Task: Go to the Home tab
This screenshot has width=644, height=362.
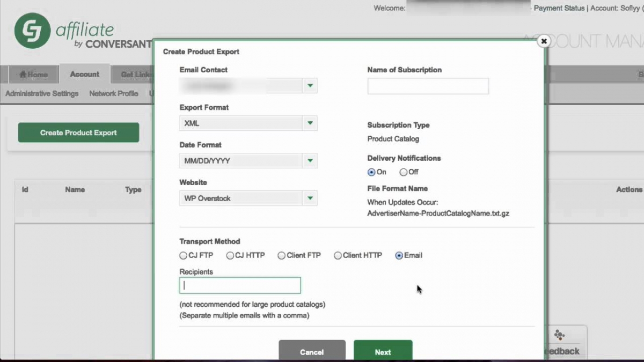Action: (33, 75)
